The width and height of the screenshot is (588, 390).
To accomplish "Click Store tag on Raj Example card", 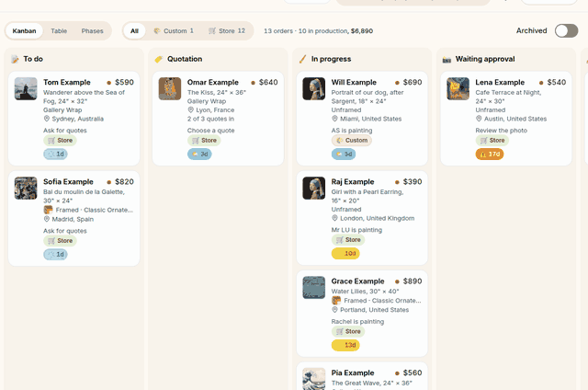I will click(348, 240).
